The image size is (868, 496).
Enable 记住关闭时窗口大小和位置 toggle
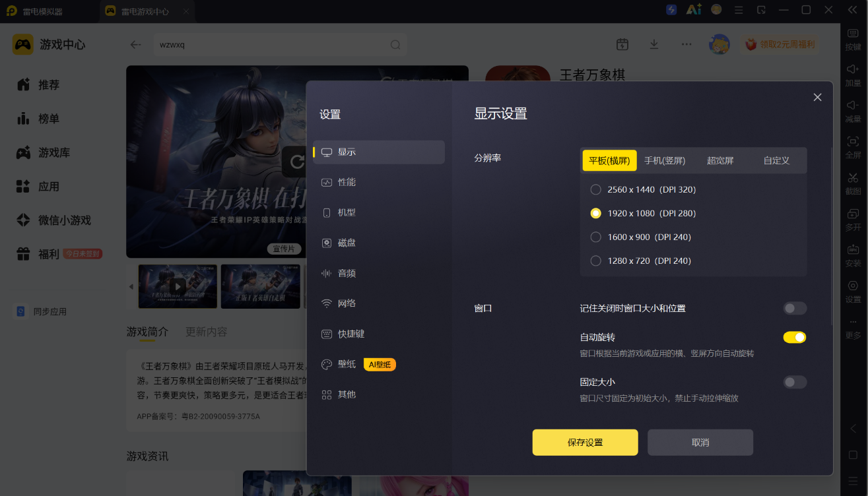[795, 308]
